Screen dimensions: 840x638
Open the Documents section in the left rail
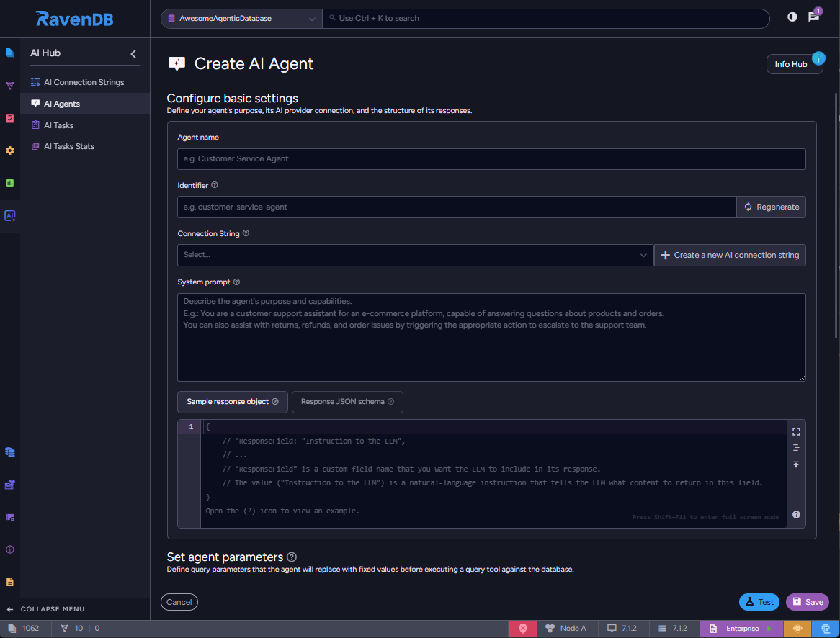pyautogui.click(x=9, y=53)
